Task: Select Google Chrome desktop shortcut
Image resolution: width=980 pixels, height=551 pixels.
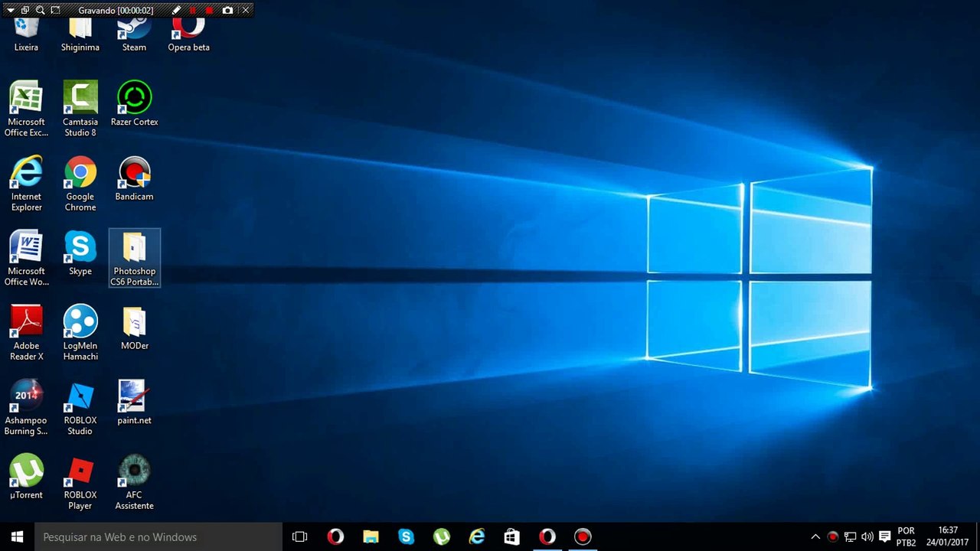Action: (80, 184)
